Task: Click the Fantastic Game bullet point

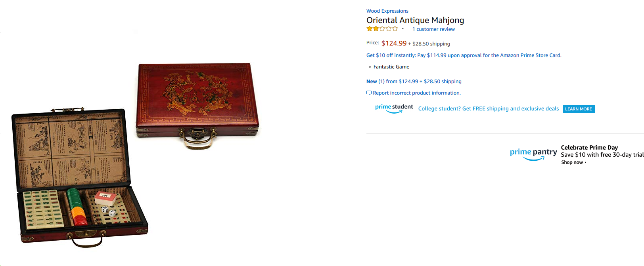Action: 391,67
